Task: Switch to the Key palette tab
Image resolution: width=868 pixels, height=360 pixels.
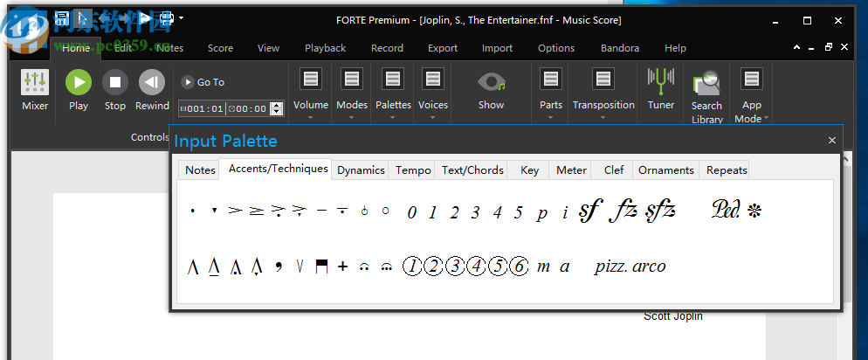Action: pyautogui.click(x=529, y=170)
